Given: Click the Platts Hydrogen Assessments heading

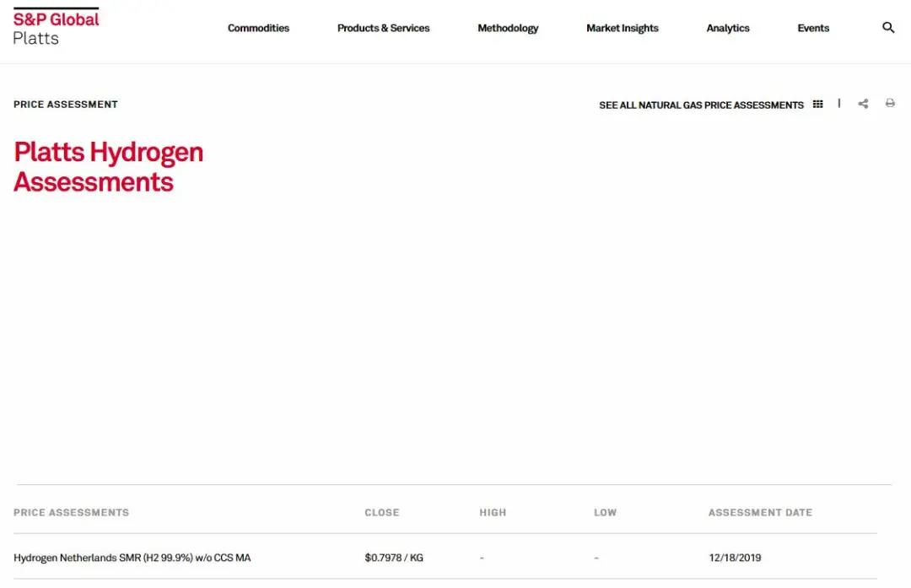Looking at the screenshot, I should (x=109, y=167).
